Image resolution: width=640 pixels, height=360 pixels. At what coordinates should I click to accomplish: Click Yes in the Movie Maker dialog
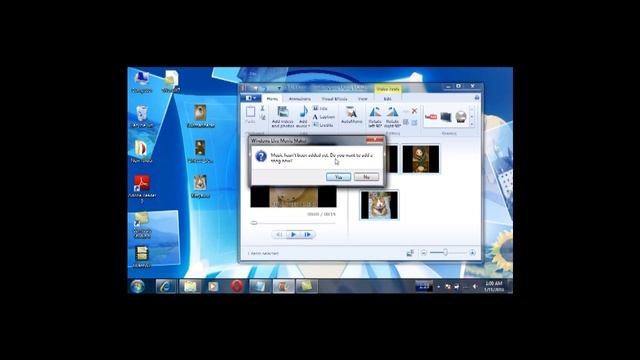(x=338, y=177)
